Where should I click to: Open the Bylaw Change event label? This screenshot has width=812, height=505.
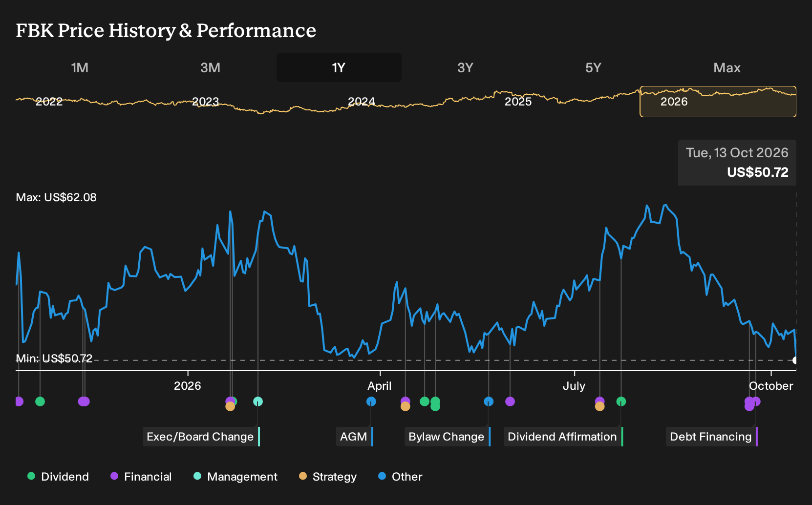pos(448,437)
